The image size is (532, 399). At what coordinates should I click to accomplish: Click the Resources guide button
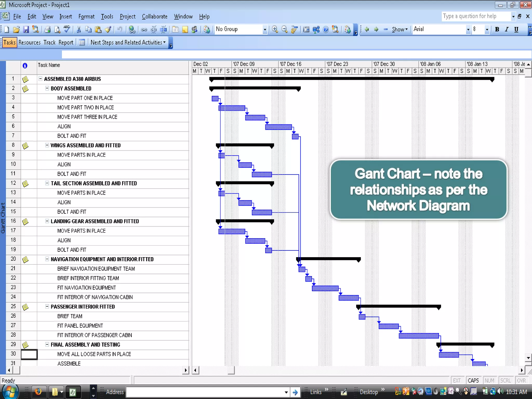(x=29, y=42)
